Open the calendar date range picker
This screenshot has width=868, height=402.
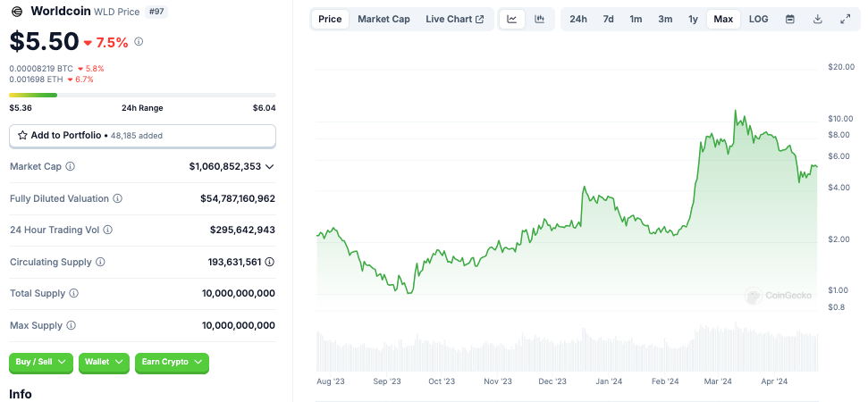coord(789,19)
